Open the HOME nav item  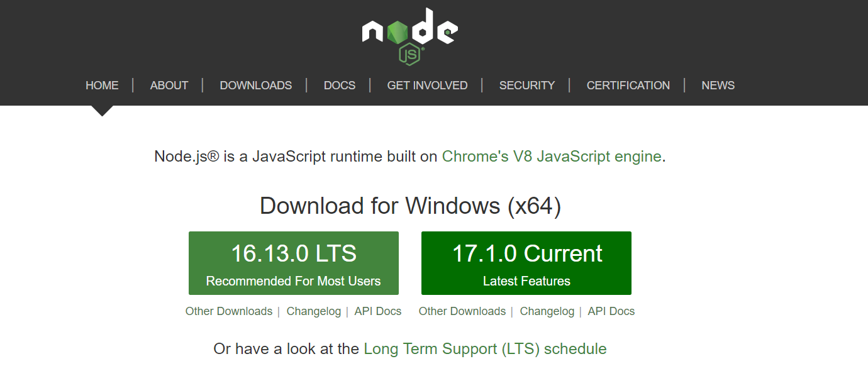[x=102, y=86]
